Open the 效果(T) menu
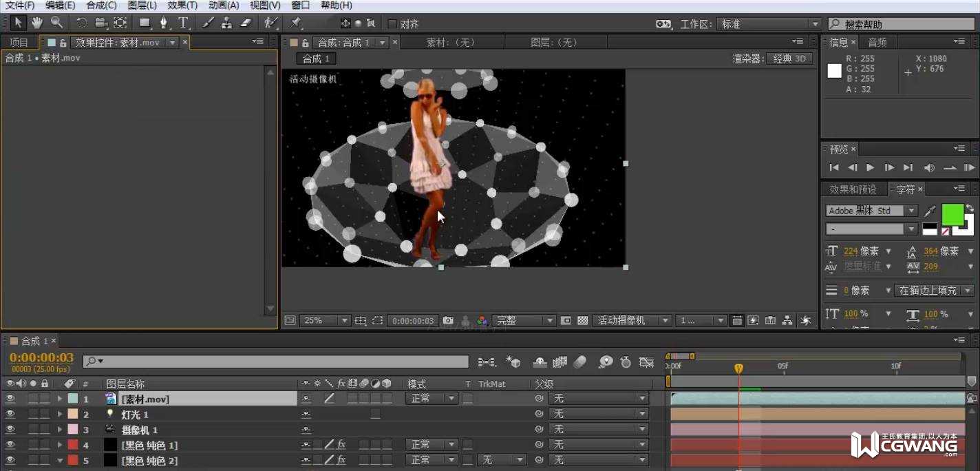Screen dimensions: 980x471 (x=182, y=6)
